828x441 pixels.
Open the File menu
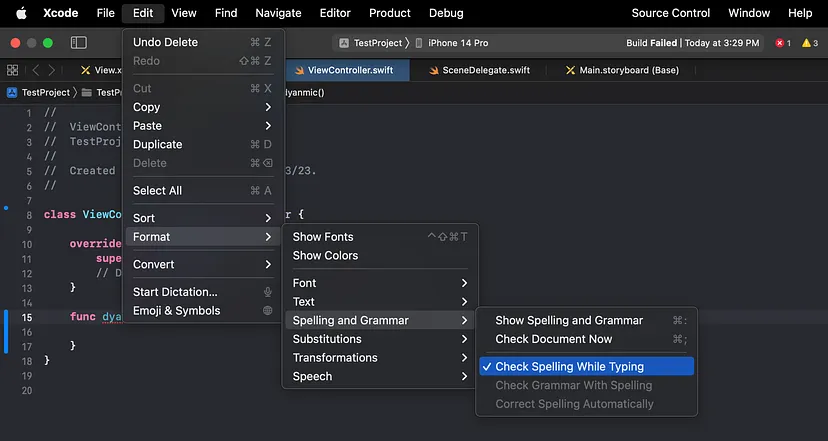(106, 13)
